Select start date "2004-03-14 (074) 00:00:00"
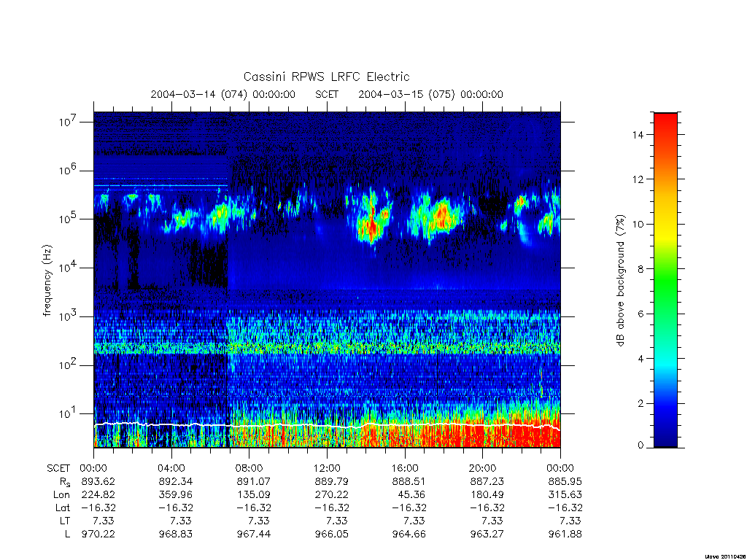The height and width of the screenshot is (560, 747). coord(223,94)
